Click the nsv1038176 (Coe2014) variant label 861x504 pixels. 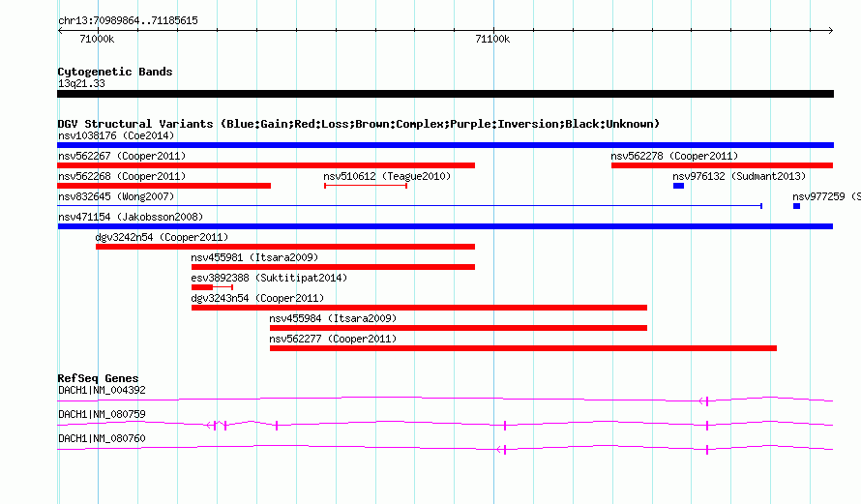click(x=116, y=135)
